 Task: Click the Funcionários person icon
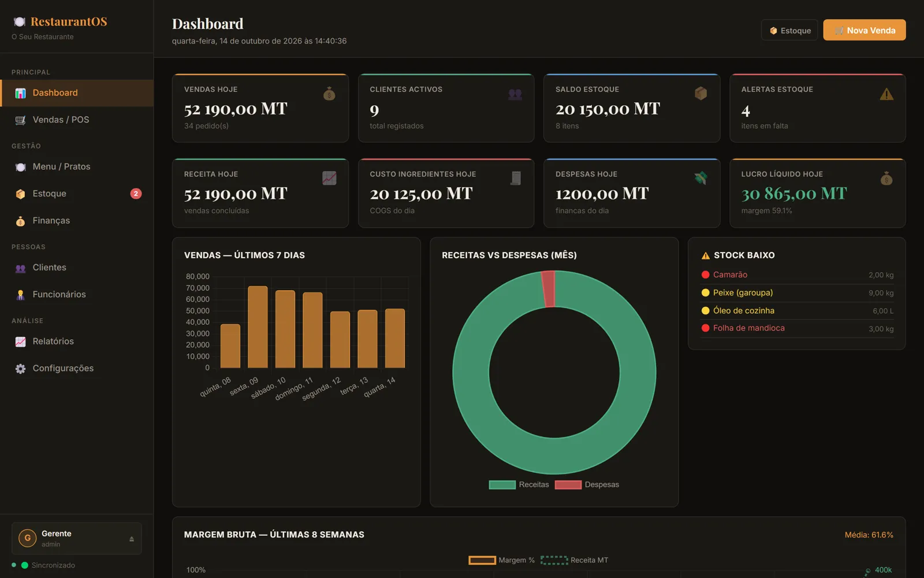(20, 295)
